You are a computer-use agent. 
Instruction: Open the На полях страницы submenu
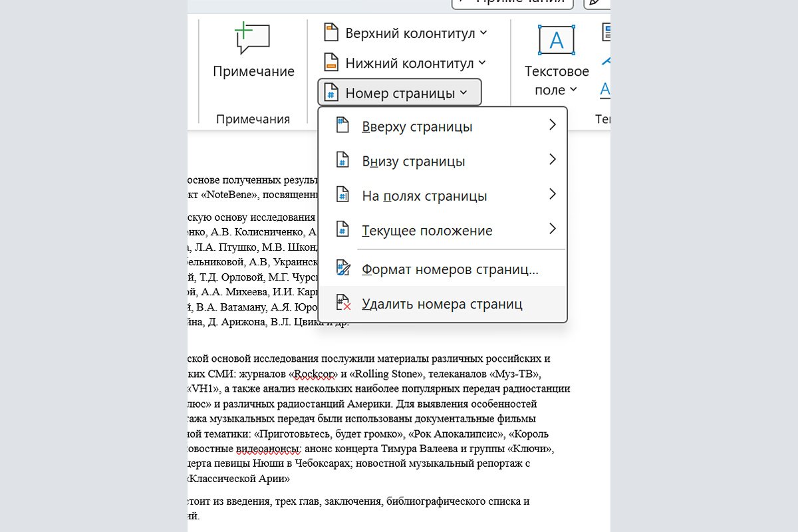(553, 194)
